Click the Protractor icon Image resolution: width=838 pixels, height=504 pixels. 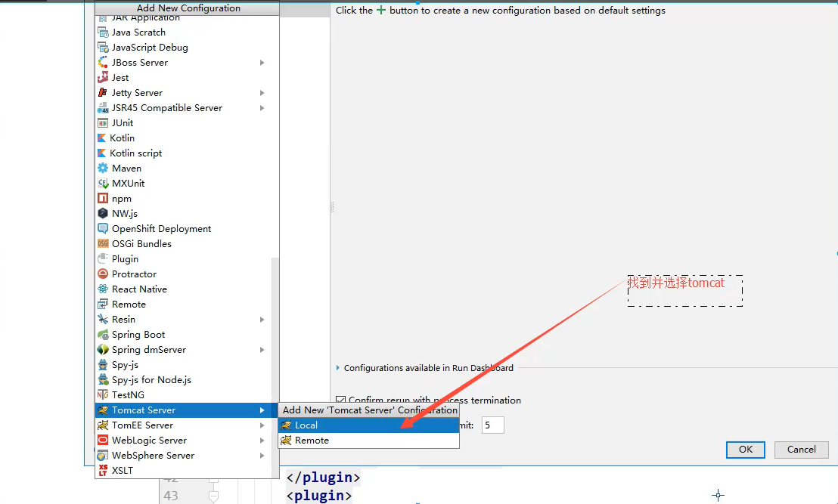tap(103, 274)
